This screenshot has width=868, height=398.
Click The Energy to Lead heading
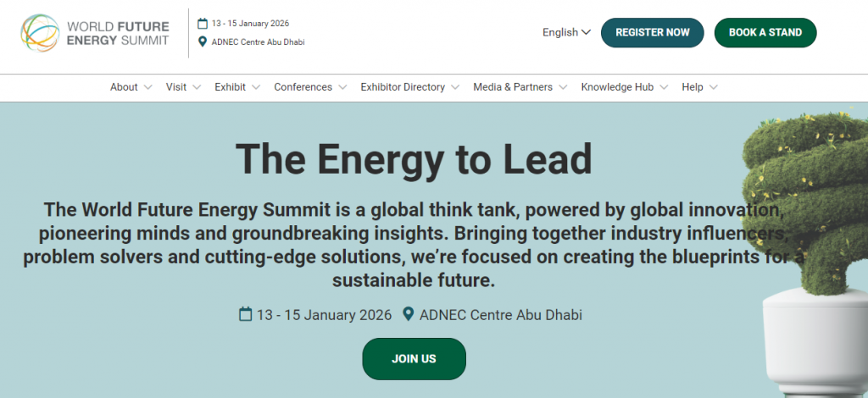414,158
